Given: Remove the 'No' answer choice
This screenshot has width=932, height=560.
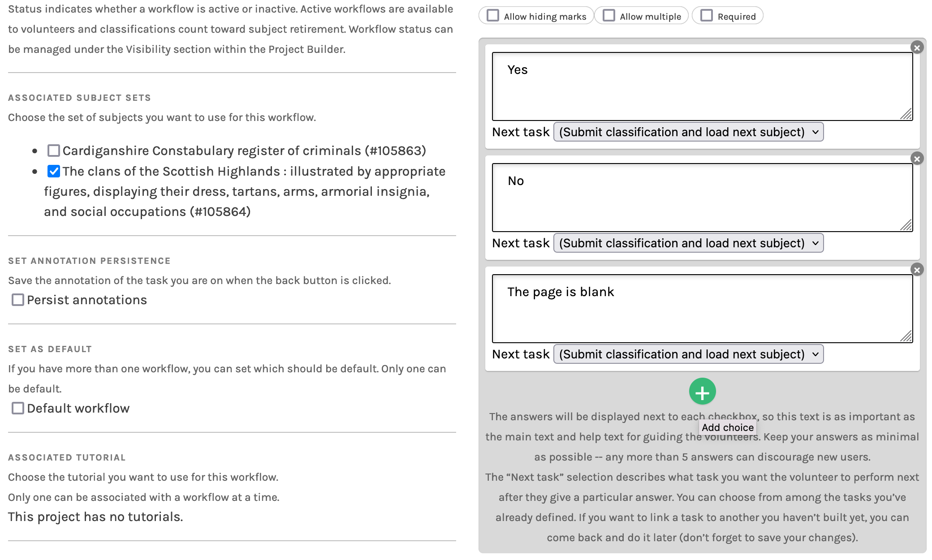Looking at the screenshot, I should pos(917,159).
